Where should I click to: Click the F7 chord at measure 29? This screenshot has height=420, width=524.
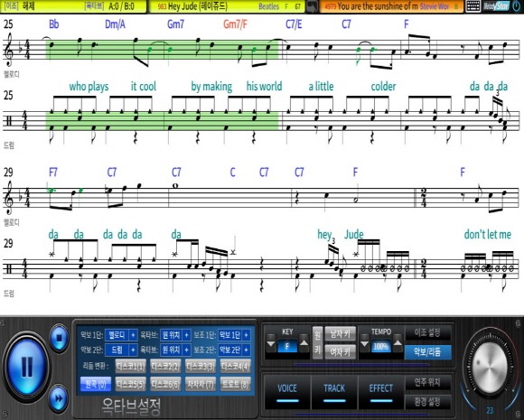53,173
